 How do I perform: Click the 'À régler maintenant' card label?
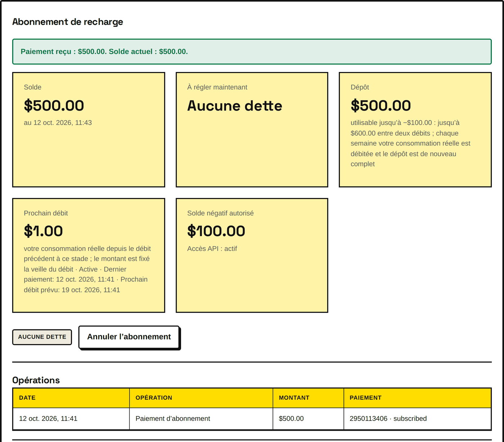pos(217,87)
